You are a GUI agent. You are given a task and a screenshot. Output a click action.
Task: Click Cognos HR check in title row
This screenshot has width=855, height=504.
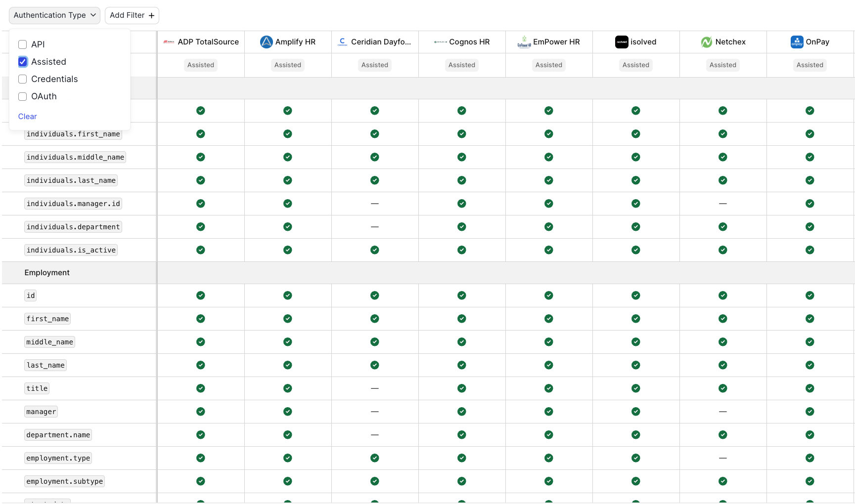point(462,388)
